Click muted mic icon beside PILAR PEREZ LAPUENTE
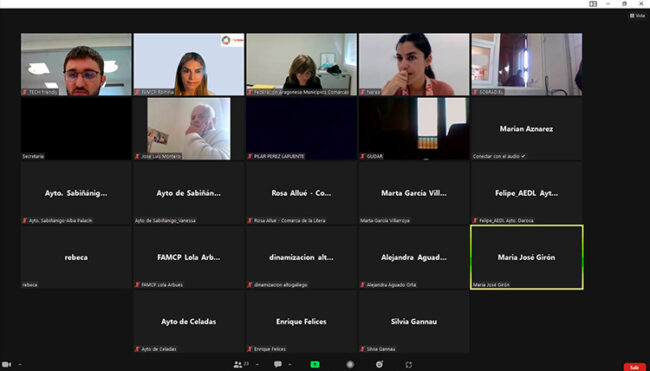 250,156
